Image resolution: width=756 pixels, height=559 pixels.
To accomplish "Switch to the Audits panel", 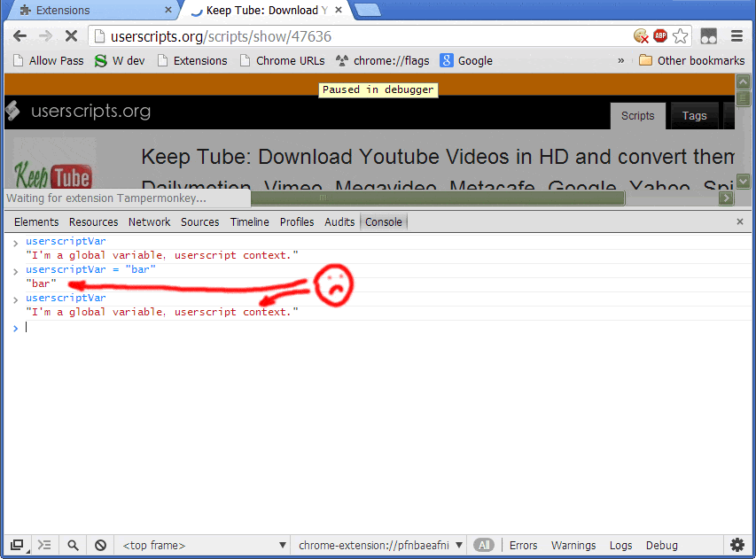I will (339, 222).
